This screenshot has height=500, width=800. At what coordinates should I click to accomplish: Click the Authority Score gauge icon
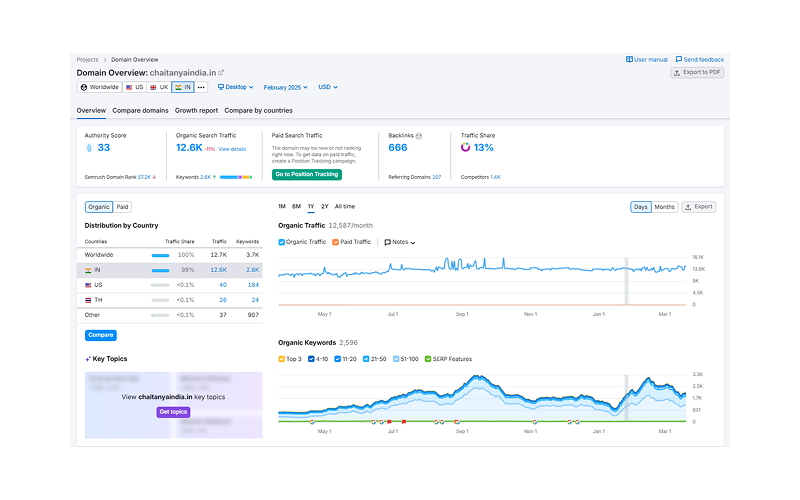(x=89, y=148)
